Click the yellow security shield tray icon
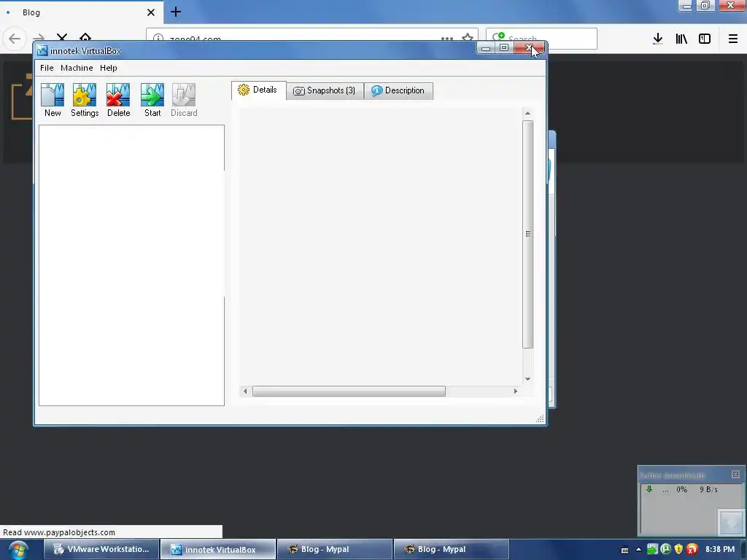 point(679,549)
